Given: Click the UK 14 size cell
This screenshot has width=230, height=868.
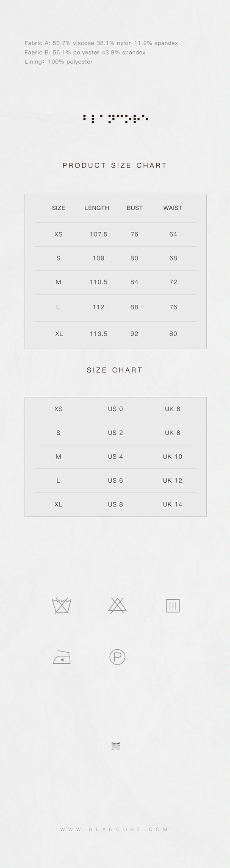Looking at the screenshot, I should pyautogui.click(x=172, y=504).
